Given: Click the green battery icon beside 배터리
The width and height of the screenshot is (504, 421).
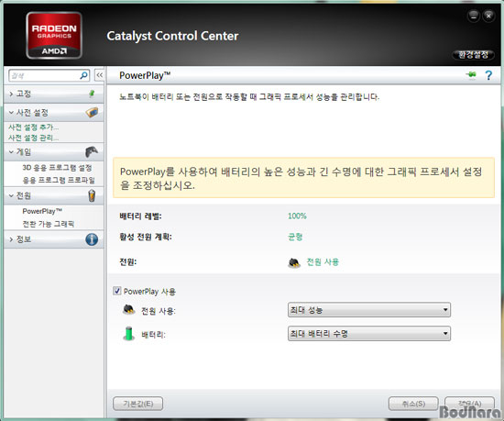Looking at the screenshot, I should pyautogui.click(x=129, y=334).
